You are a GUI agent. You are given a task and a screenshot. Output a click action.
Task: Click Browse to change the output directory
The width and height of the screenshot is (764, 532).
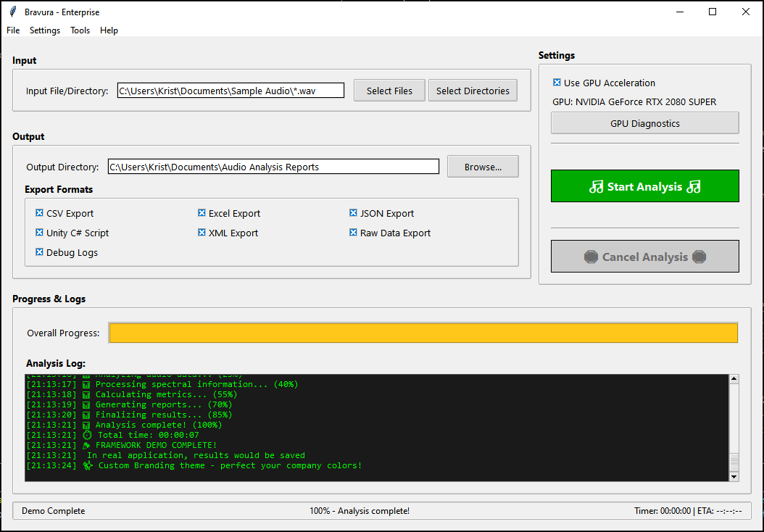click(482, 166)
